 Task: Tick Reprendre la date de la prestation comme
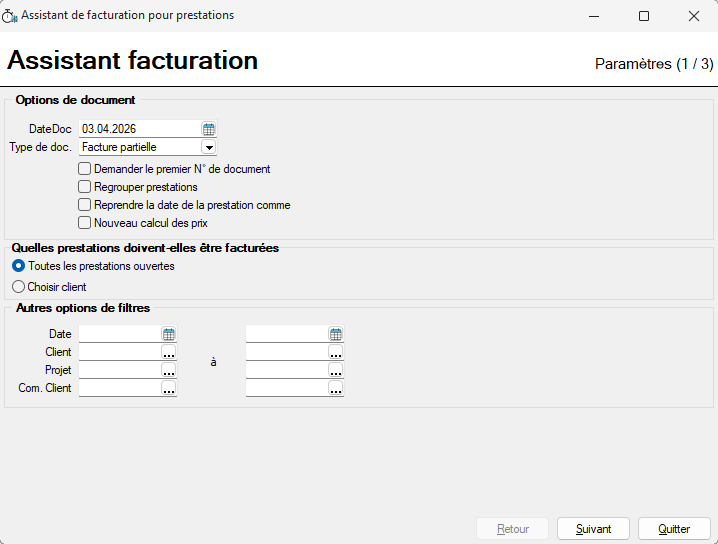coord(85,205)
